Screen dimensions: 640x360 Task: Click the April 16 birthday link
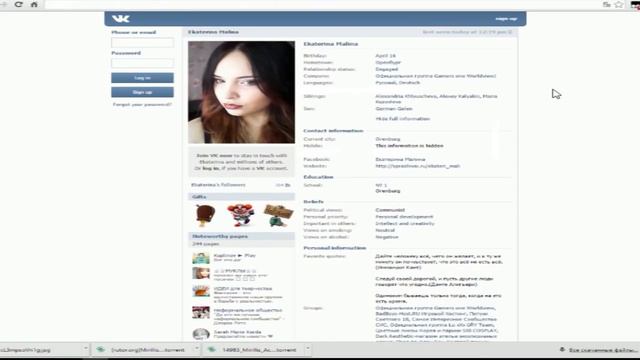coord(386,56)
